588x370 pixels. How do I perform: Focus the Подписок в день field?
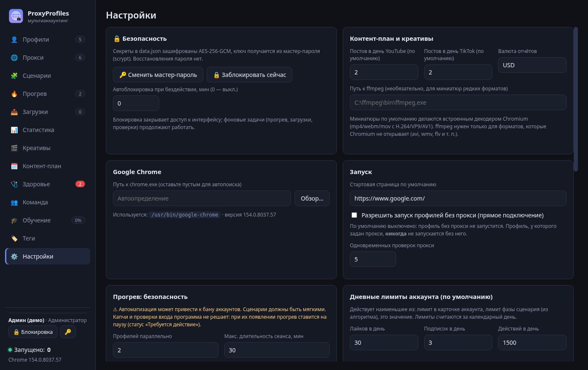pos(458,343)
